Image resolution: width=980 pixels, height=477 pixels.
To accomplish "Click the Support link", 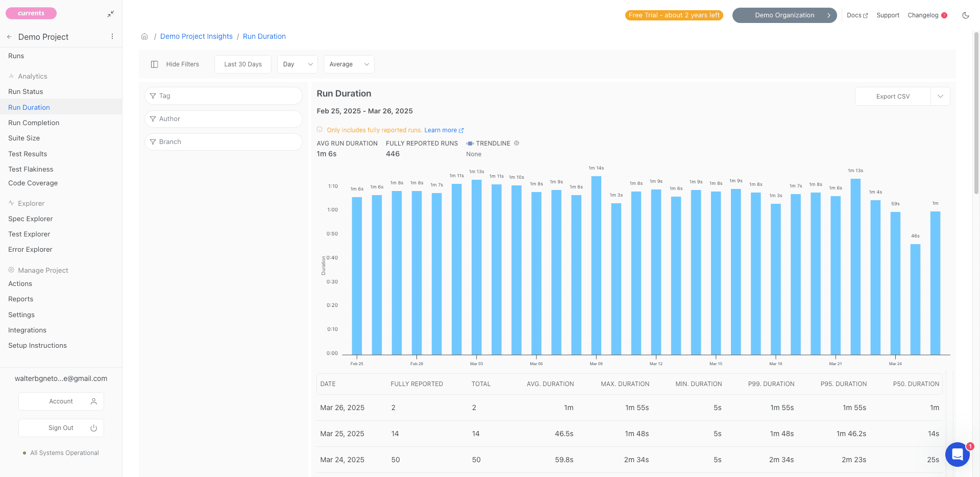I will pos(888,15).
